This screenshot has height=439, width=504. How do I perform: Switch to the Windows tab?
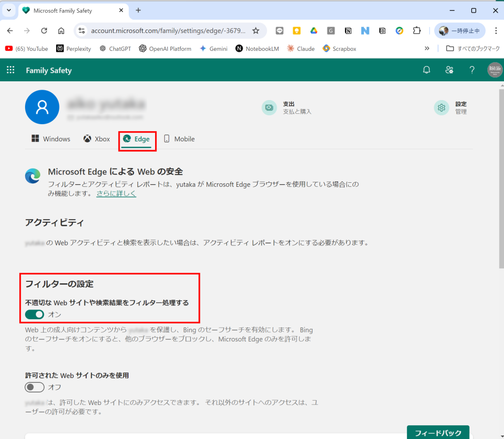click(51, 139)
